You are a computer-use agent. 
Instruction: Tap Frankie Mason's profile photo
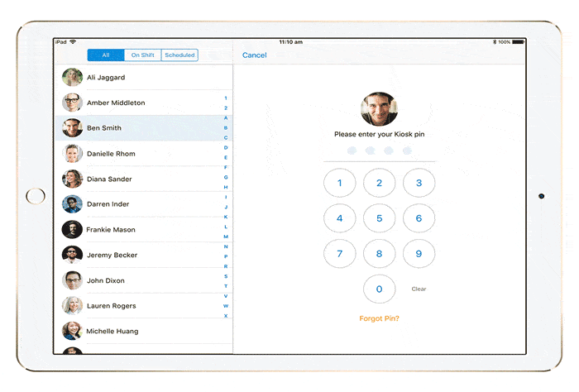click(x=72, y=230)
